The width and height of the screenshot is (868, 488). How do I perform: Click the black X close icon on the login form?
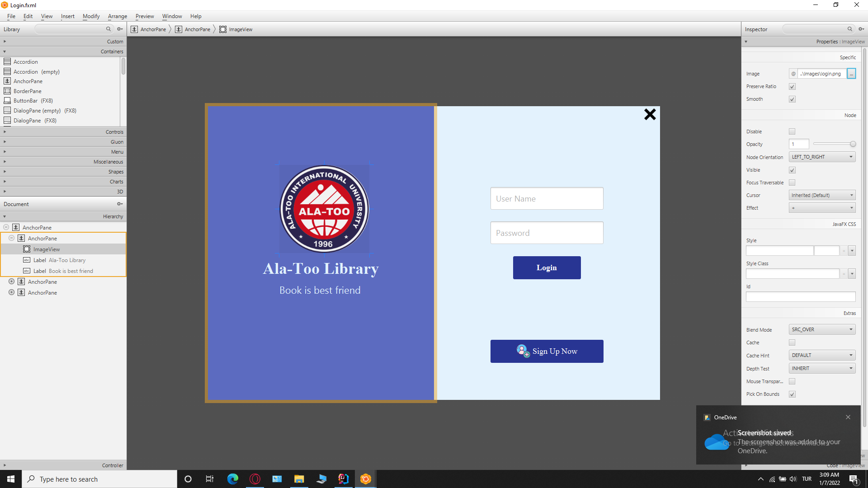(x=650, y=114)
